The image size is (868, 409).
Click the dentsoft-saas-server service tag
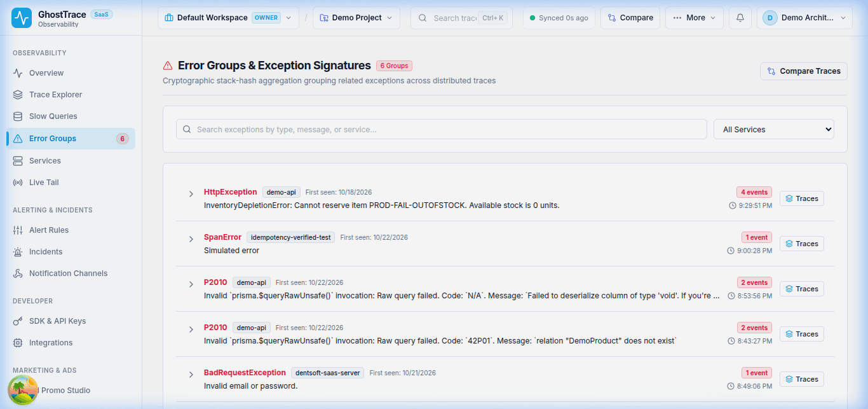point(327,373)
